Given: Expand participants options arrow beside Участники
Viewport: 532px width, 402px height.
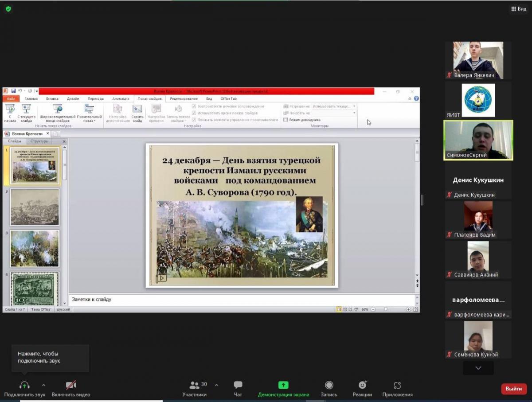Looking at the screenshot, I should coord(216,385).
